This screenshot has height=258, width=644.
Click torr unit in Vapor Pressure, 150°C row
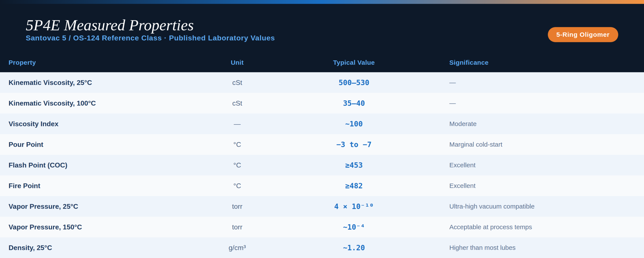coord(237,227)
